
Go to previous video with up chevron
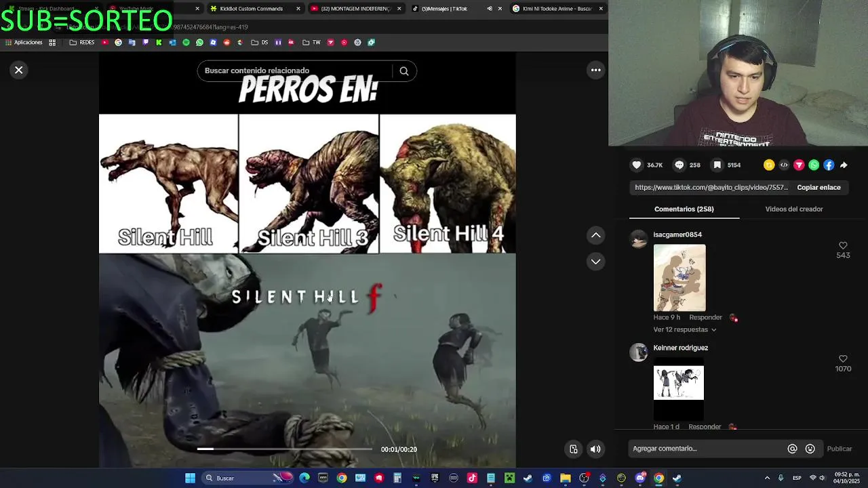595,235
